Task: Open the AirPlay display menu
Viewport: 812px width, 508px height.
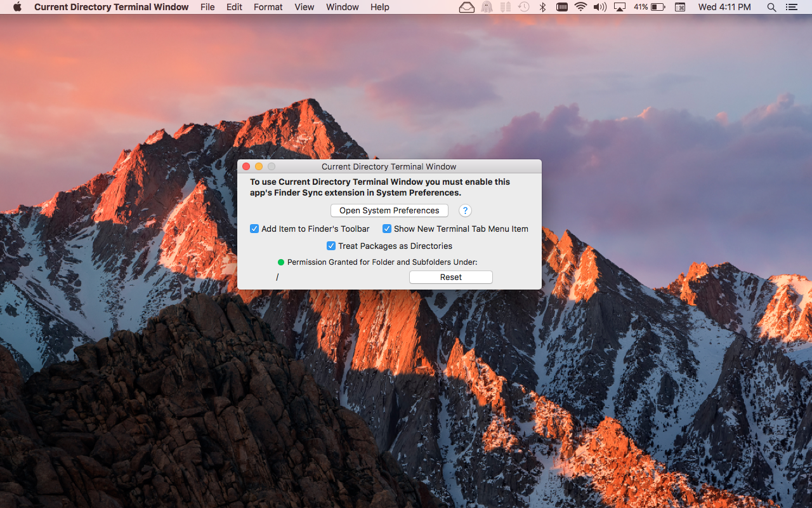Action: click(x=620, y=7)
